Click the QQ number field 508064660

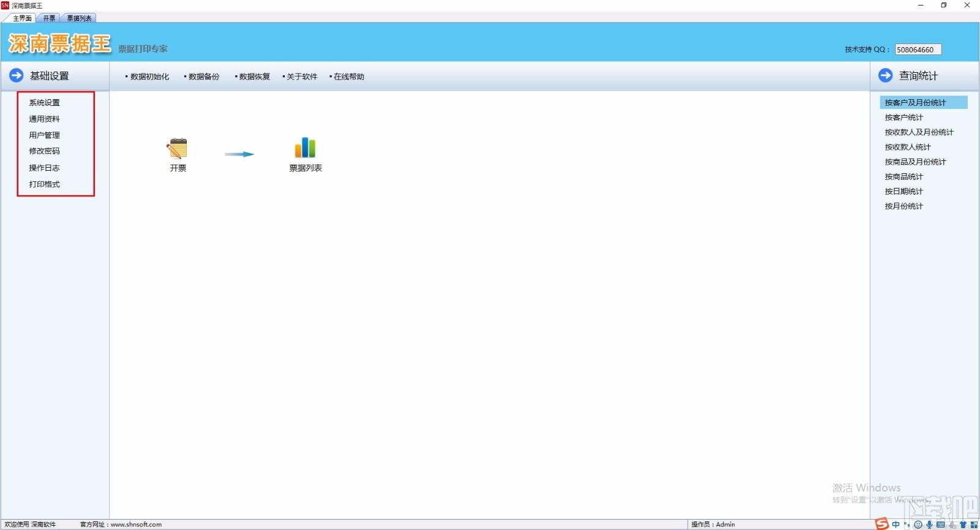918,50
